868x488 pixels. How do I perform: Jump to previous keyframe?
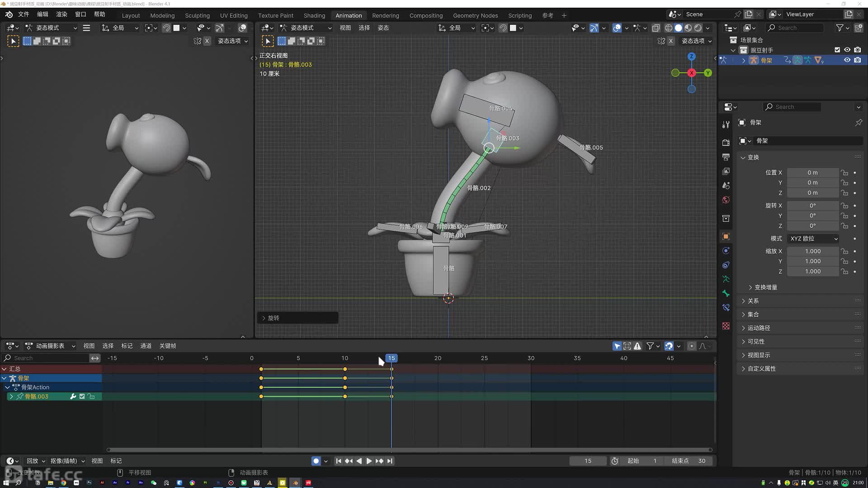[349, 461]
